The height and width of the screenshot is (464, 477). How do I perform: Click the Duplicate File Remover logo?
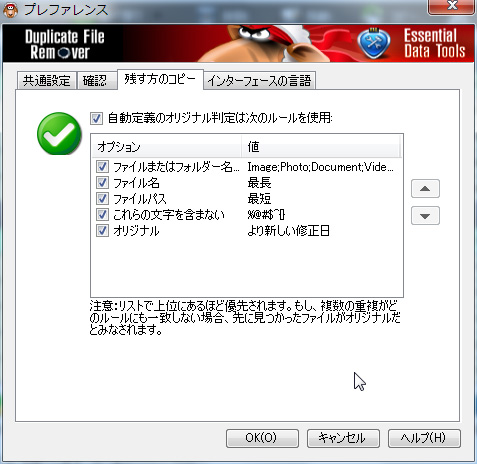click(64, 44)
